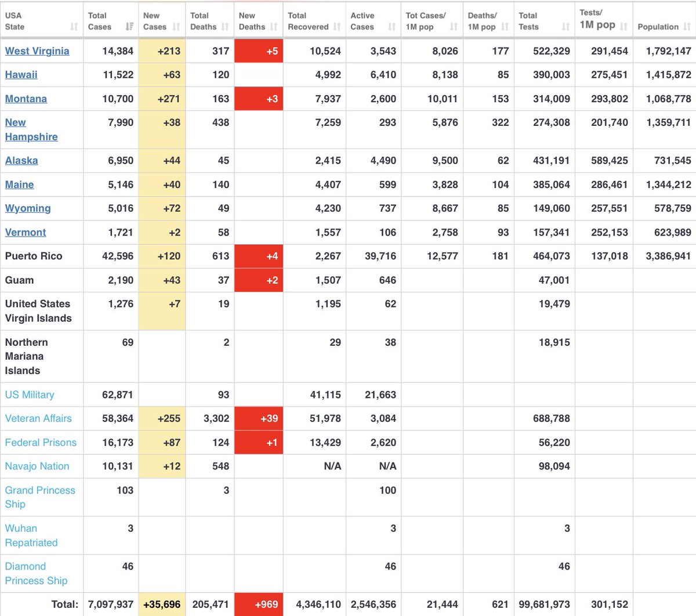This screenshot has height=616, width=696.
Task: Click West Virginia new cases +213
Action: [169, 51]
